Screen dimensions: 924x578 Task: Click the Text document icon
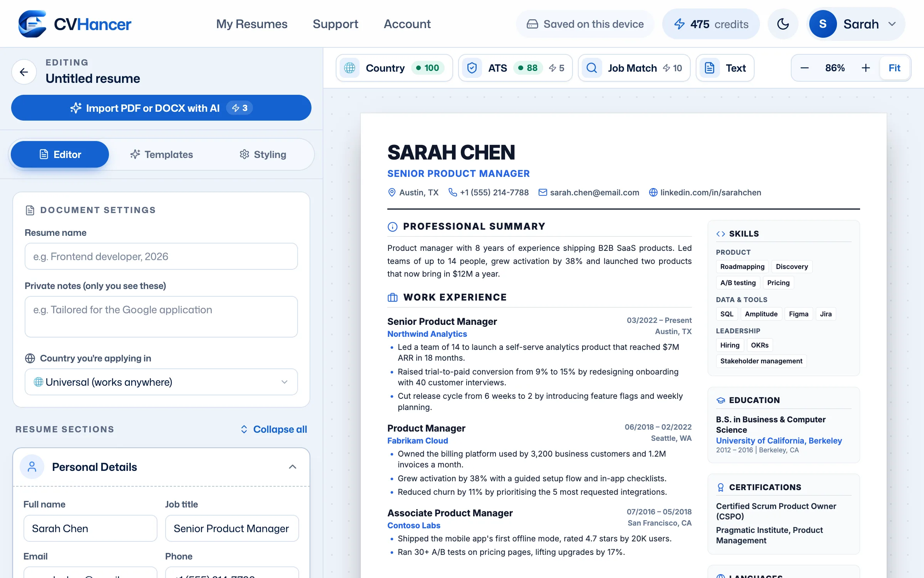(710, 68)
